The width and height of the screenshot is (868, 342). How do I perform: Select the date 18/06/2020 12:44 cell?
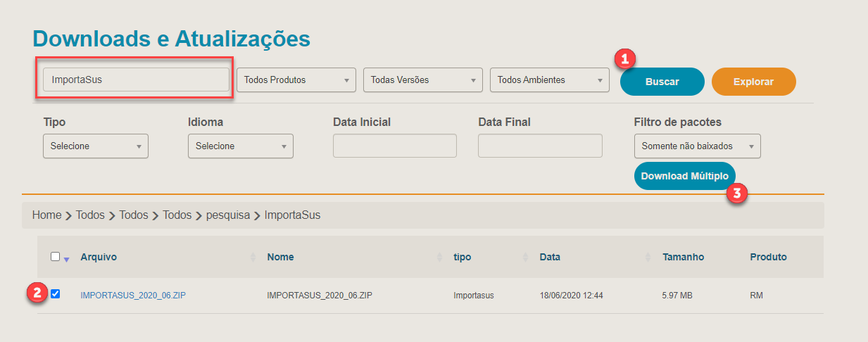click(571, 296)
